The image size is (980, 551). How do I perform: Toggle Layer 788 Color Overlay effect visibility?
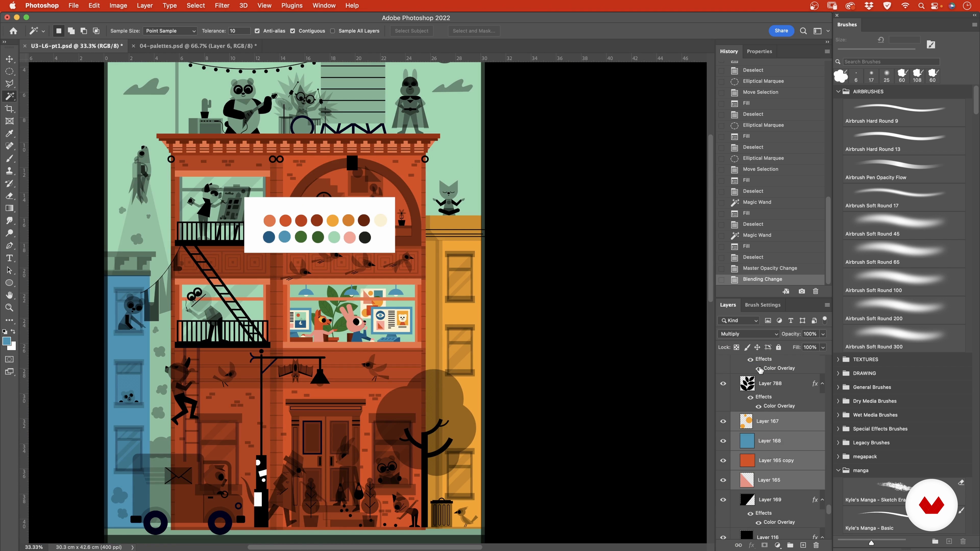pos(758,406)
